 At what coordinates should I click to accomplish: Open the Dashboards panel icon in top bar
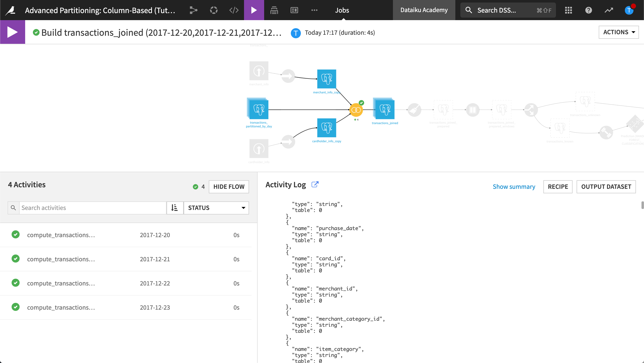point(294,10)
